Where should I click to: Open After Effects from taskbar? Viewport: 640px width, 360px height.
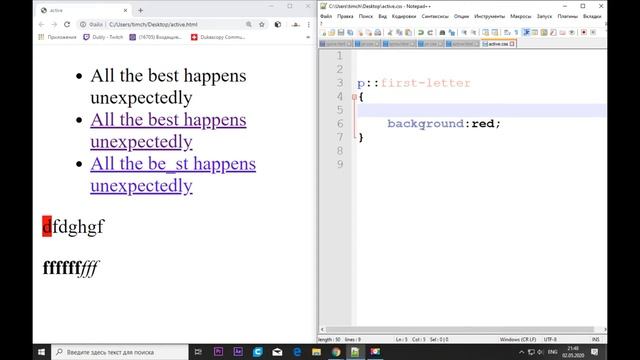point(238,352)
